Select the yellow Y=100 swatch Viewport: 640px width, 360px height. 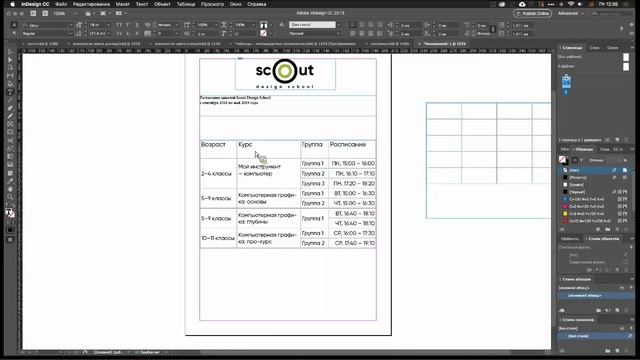[595, 213]
